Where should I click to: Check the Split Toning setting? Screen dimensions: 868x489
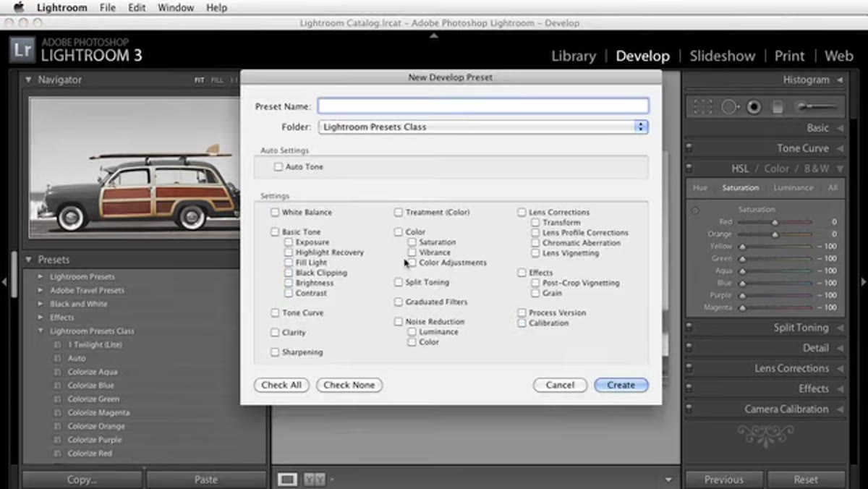point(399,283)
